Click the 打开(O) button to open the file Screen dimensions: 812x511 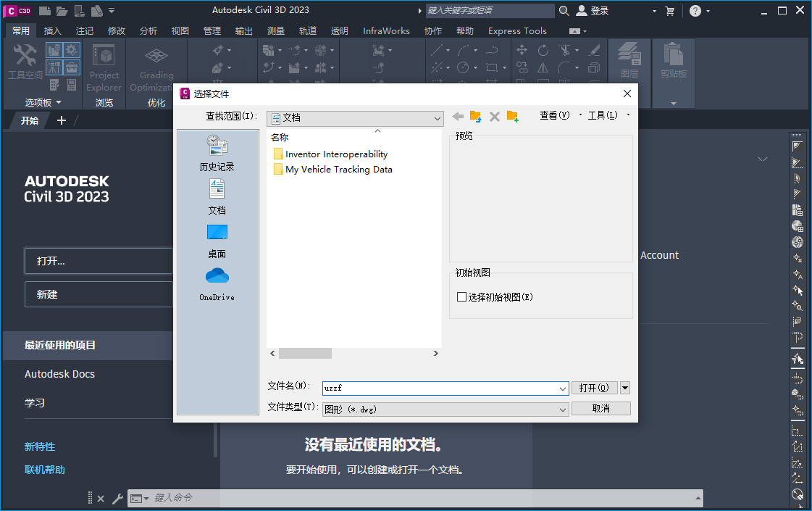[x=594, y=388]
